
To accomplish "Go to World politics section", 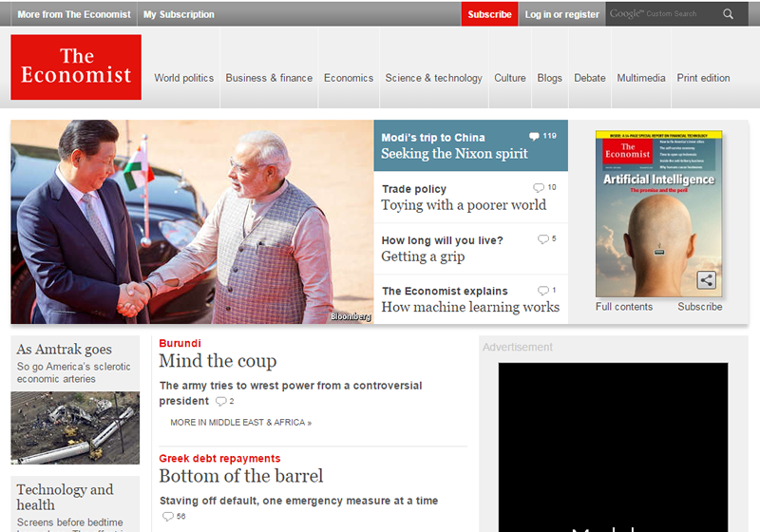I will 183,78.
